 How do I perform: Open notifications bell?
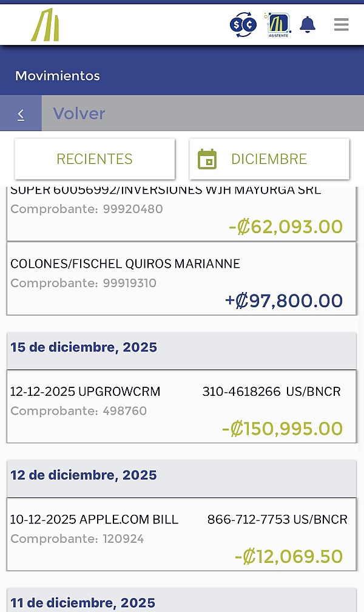tap(308, 24)
